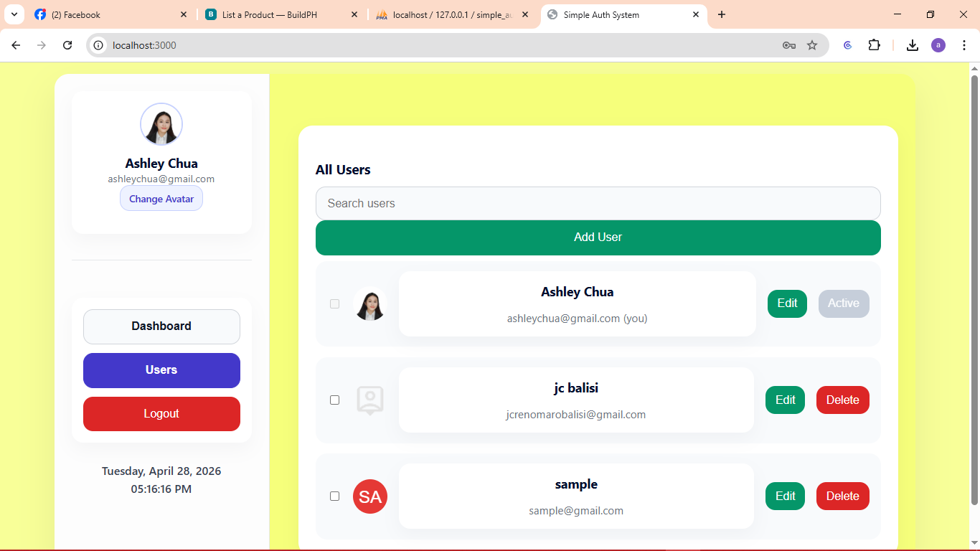Click the red SA avatar circle
Screen dimensions: 980x551
[x=370, y=496]
